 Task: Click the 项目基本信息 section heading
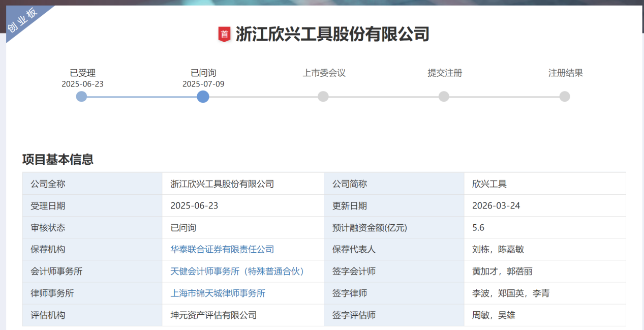click(58, 159)
